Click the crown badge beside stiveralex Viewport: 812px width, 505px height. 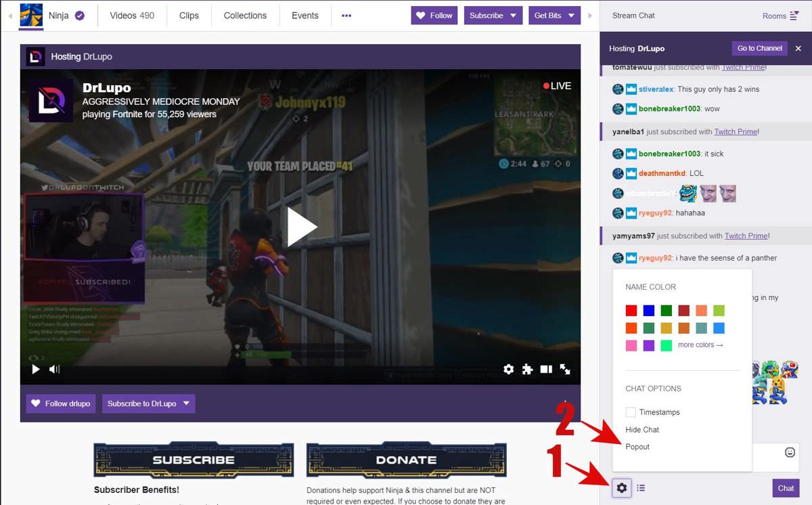click(x=631, y=89)
